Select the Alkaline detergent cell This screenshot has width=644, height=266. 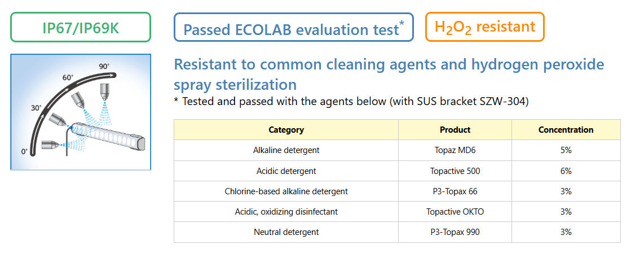[x=286, y=150]
